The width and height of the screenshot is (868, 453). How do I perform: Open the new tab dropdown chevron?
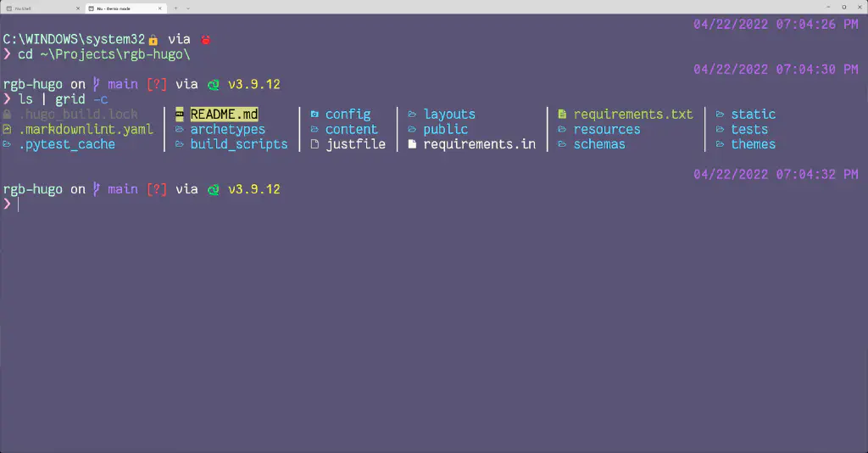(x=188, y=8)
